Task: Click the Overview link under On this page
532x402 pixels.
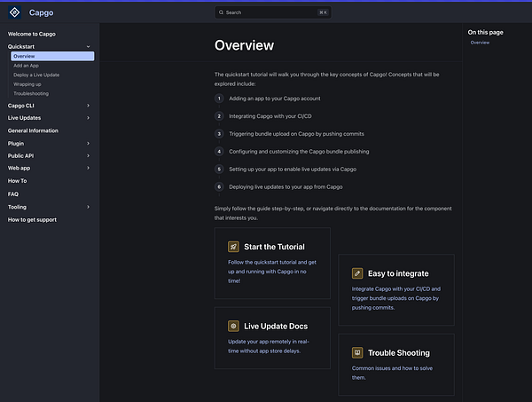Action: click(x=480, y=43)
